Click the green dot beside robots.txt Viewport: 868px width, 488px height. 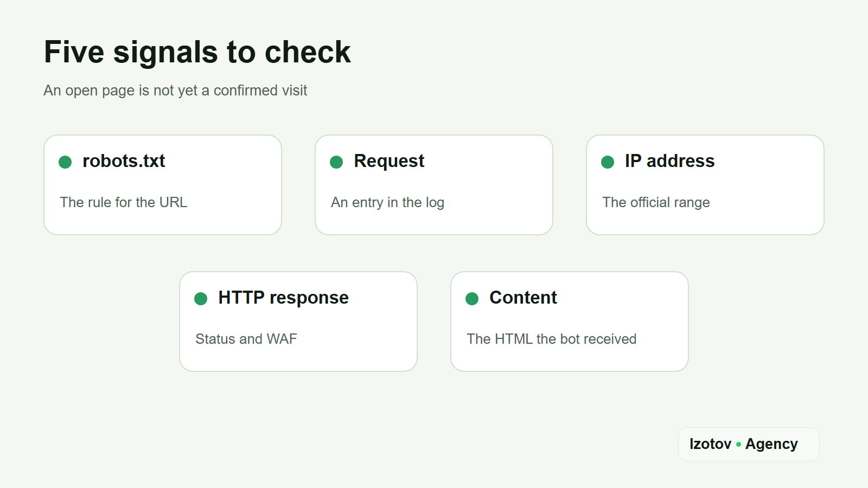pos(65,162)
